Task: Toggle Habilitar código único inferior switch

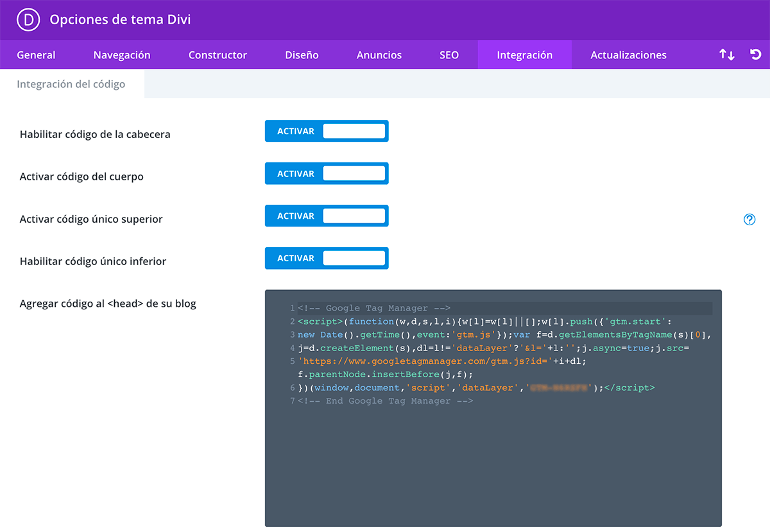Action: click(327, 258)
